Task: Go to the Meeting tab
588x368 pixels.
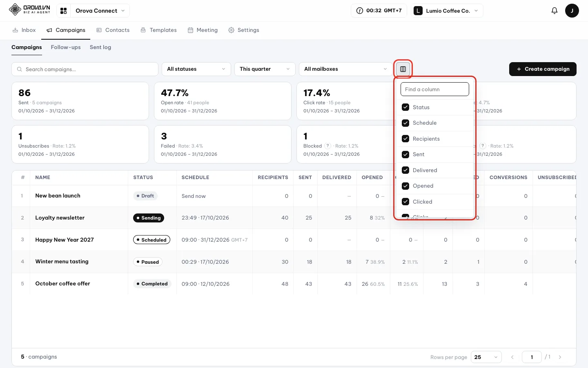Action: tap(203, 30)
